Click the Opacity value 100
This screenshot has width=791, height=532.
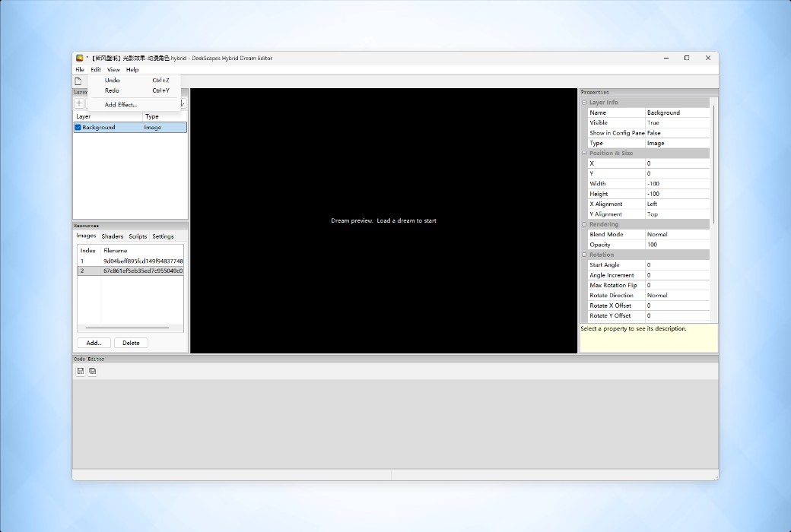point(678,245)
